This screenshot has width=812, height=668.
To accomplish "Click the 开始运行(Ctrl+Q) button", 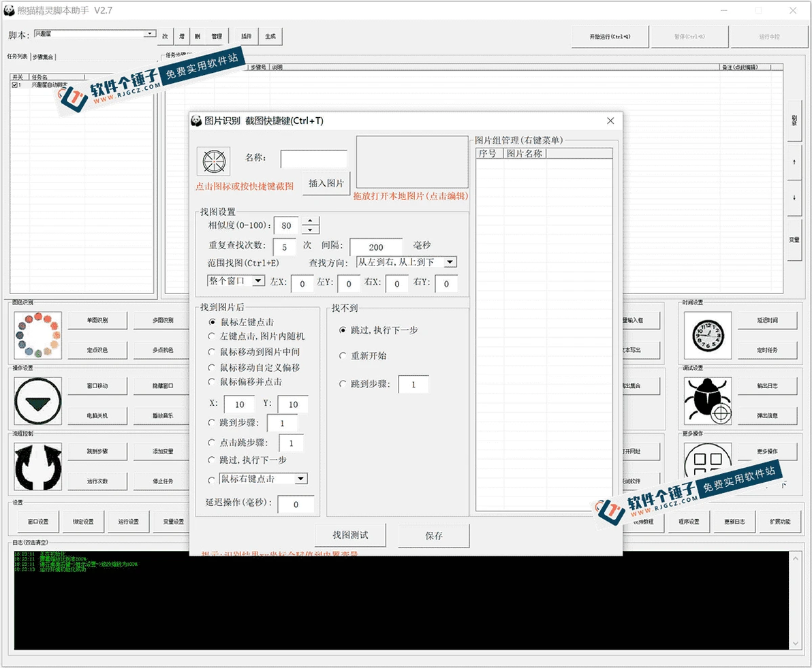I will (610, 37).
